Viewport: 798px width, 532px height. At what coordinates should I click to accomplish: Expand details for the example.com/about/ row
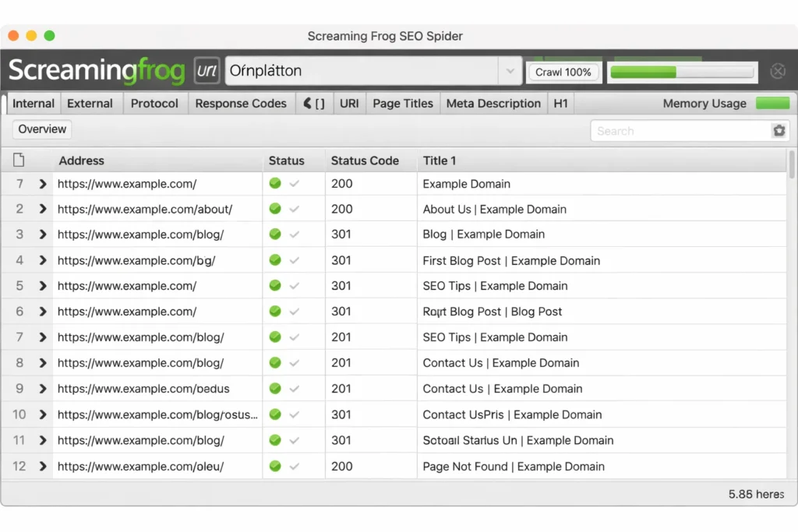(43, 209)
